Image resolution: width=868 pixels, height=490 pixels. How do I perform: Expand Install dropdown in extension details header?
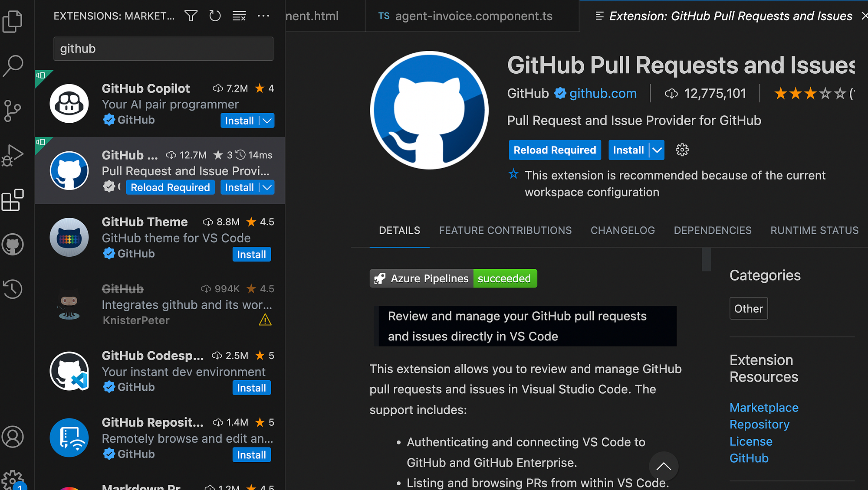pyautogui.click(x=657, y=150)
